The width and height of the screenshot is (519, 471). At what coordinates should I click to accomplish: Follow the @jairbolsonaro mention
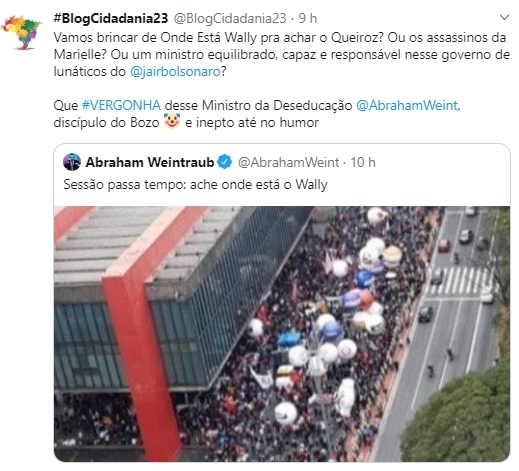pos(175,71)
